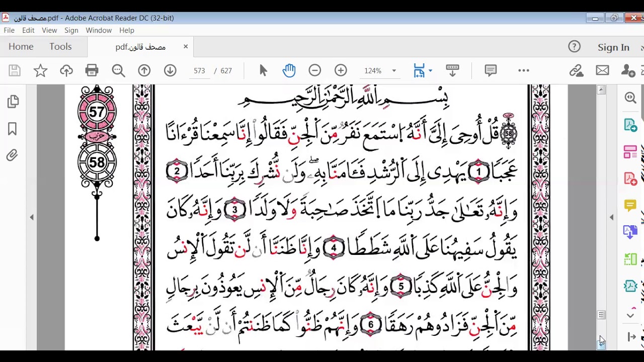644x362 pixels.
Task: Zoom in with the plus button
Action: pyautogui.click(x=341, y=71)
